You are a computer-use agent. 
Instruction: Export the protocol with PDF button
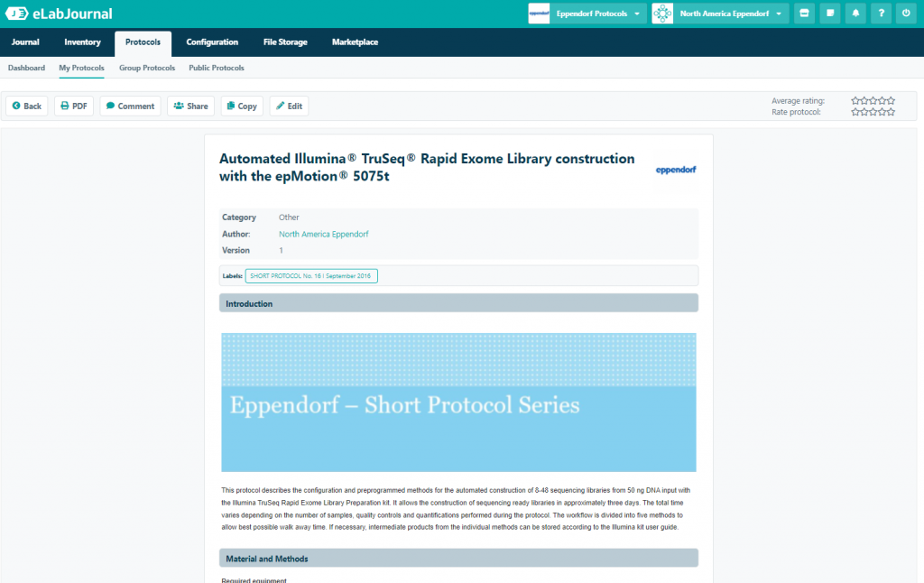pyautogui.click(x=74, y=106)
